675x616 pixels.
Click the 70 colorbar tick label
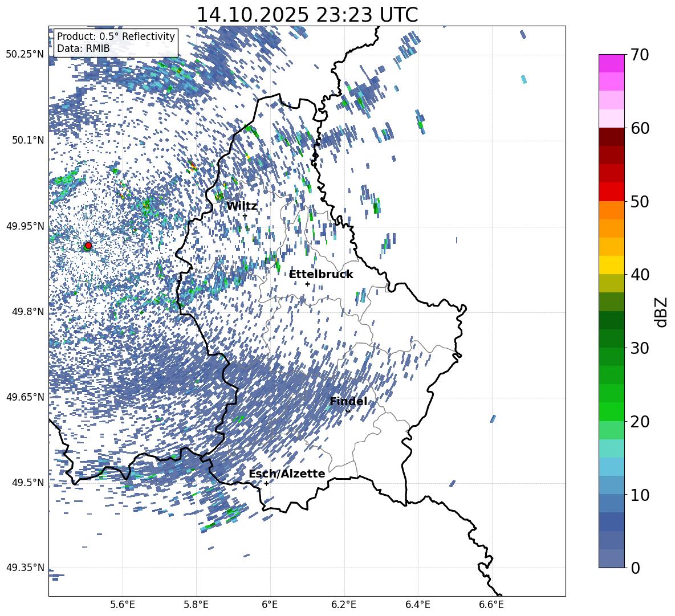pyautogui.click(x=640, y=55)
